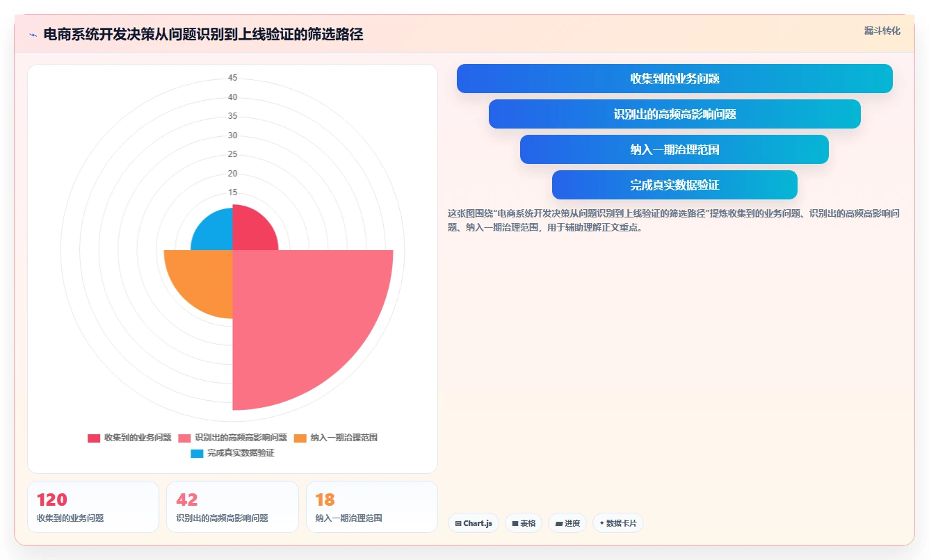Click the axis label 15 on chart
Screen dimensions: 929x560
coord(232,192)
